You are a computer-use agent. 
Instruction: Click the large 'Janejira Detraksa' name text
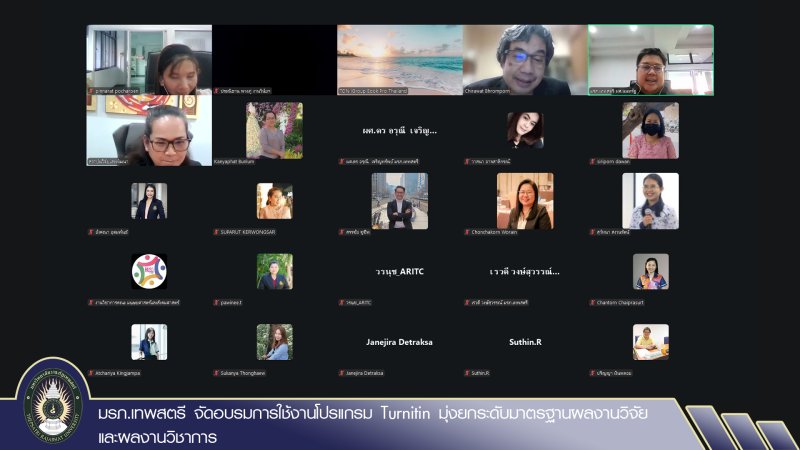(x=399, y=342)
